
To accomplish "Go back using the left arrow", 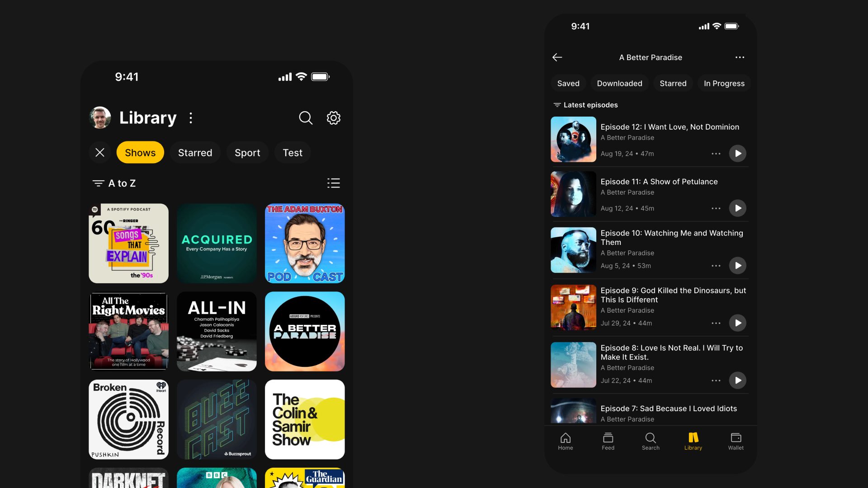I will coord(557,57).
